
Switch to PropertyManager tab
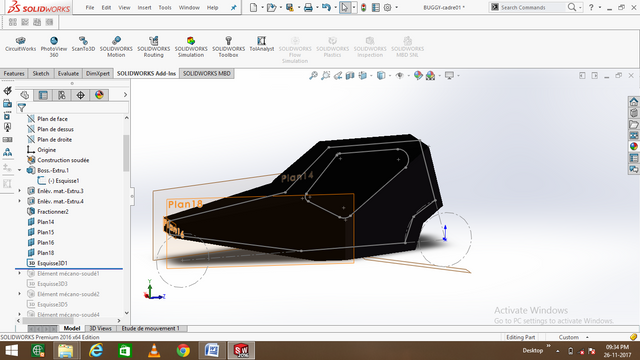point(43,95)
